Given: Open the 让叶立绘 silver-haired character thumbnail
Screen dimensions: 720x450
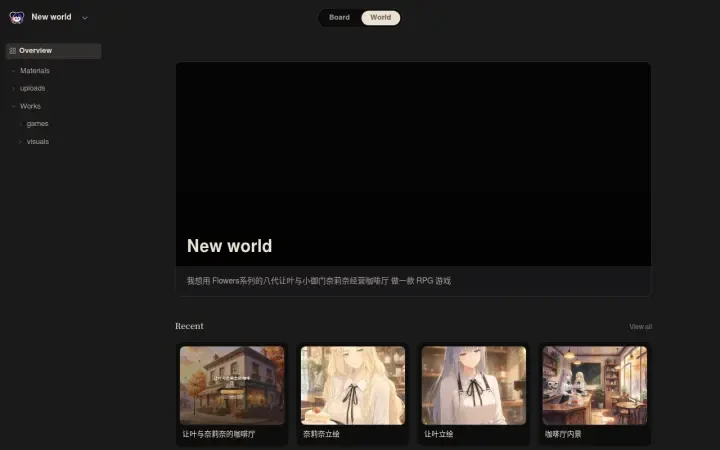Looking at the screenshot, I should click(474, 385).
